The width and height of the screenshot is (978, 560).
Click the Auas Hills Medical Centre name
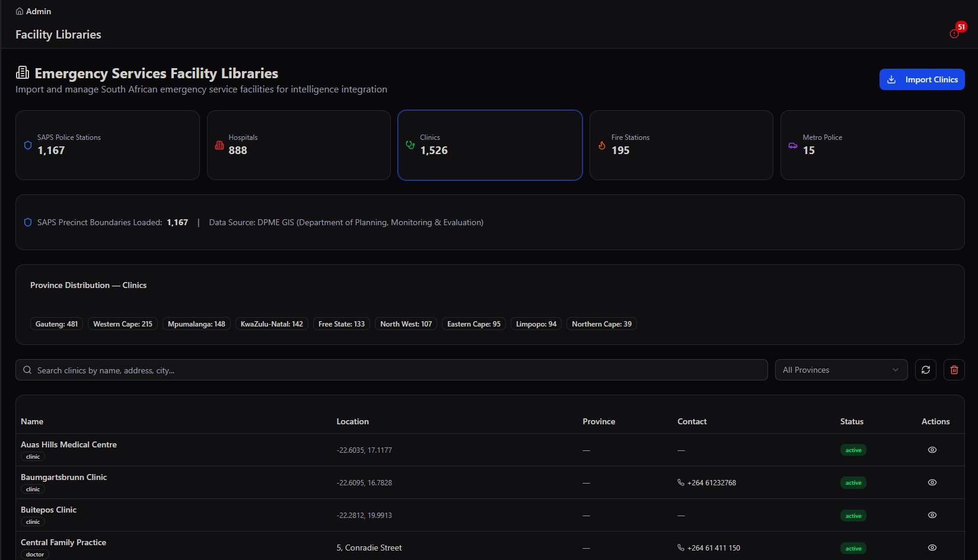pyautogui.click(x=69, y=444)
